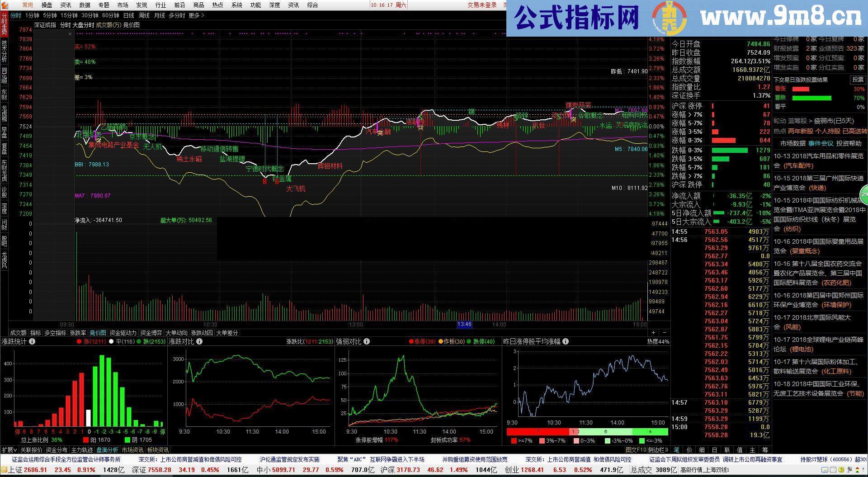Click the 涨跌统计 panel info icon
The image size is (868, 477).
coord(32,341)
